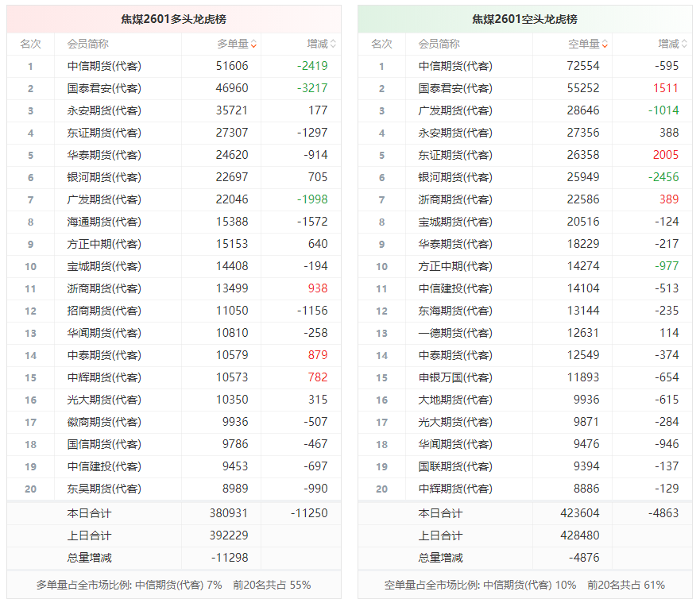Click long daily change sum -11250
Screen dimensions: 700x603
pyautogui.click(x=309, y=513)
